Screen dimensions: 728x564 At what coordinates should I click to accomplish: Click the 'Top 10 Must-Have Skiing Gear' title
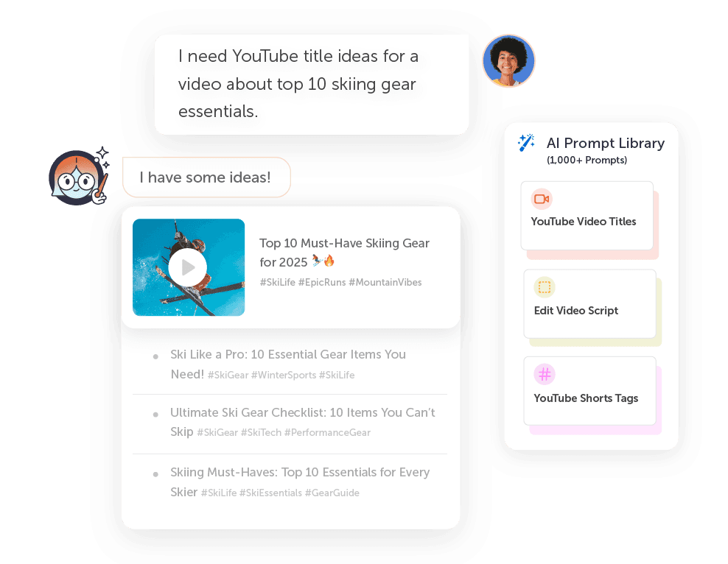tap(344, 253)
